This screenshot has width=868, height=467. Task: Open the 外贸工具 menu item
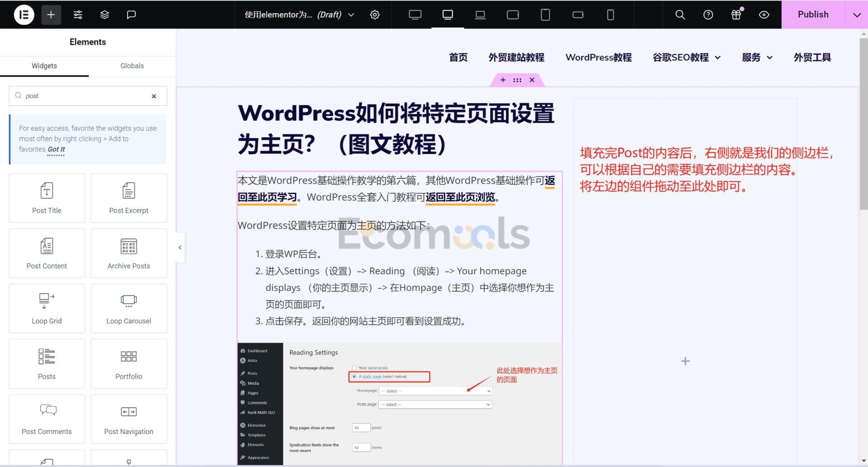[812, 57]
